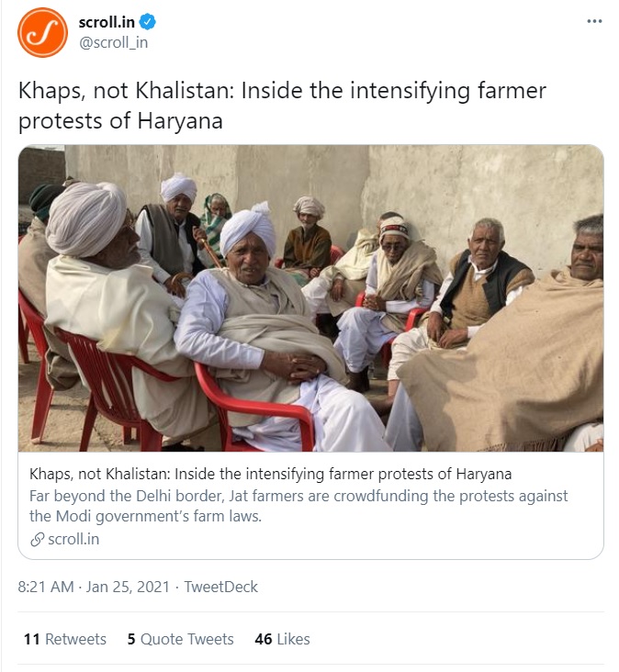Open the scroll.in display name profile
The image size is (619, 672).
click(105, 22)
